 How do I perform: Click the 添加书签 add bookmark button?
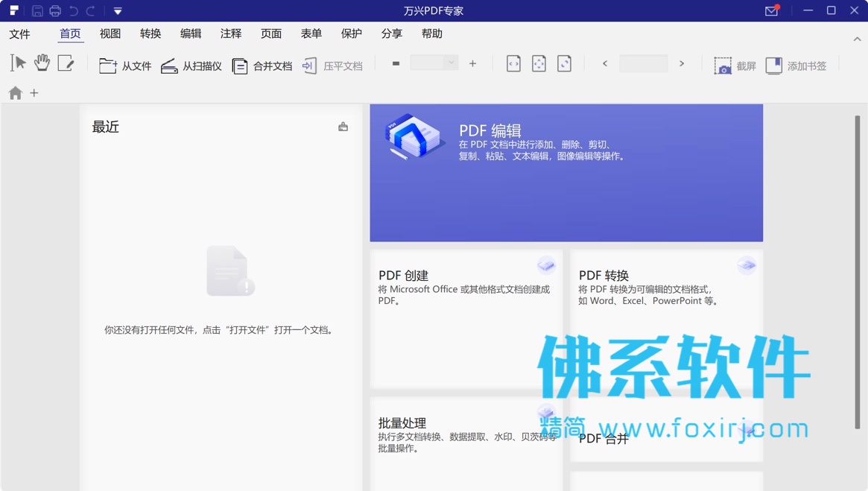pos(796,66)
